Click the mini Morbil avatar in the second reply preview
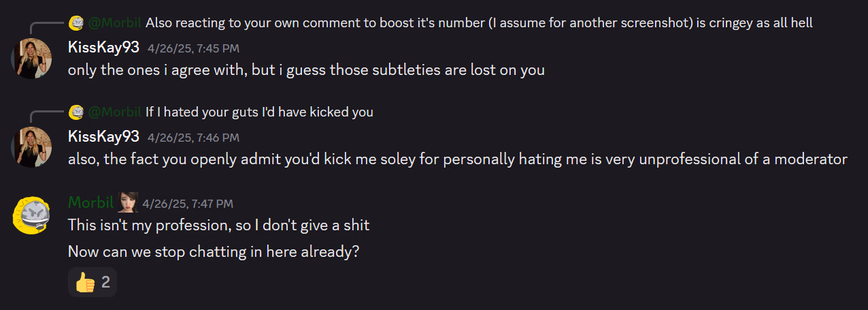The height and width of the screenshot is (310, 868). (x=76, y=112)
